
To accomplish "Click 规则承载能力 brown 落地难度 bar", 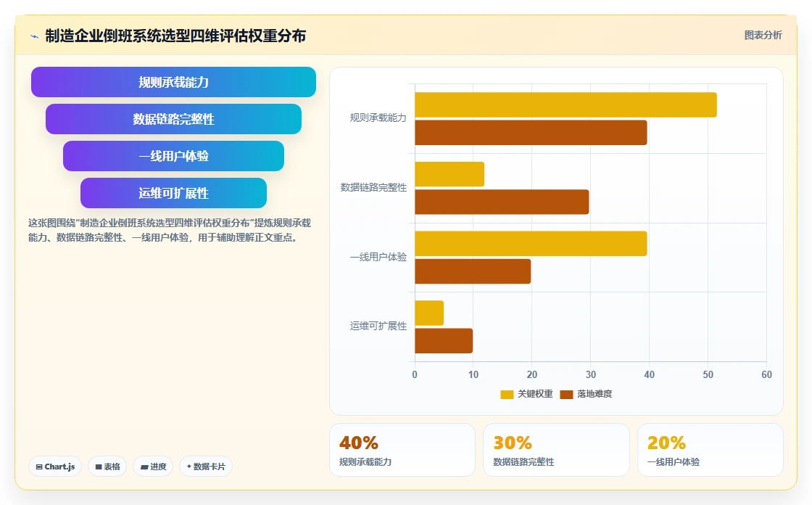I will point(531,133).
